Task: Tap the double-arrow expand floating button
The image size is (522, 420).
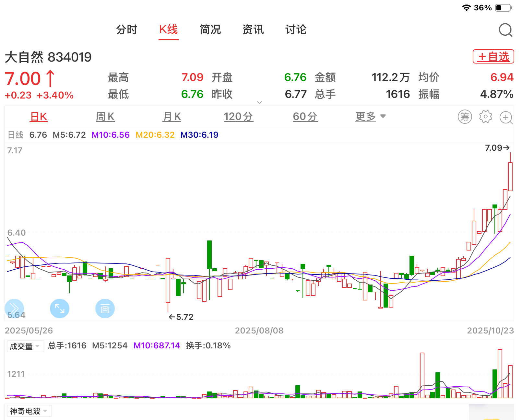Action: coord(14,308)
